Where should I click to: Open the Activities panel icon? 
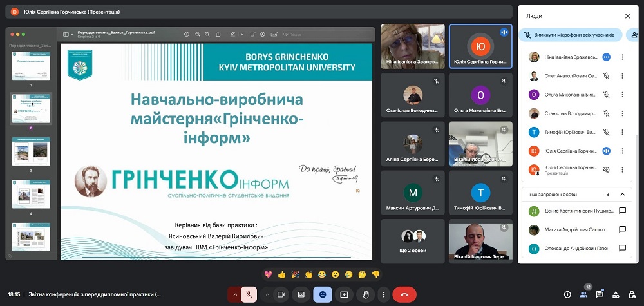pyautogui.click(x=616, y=294)
